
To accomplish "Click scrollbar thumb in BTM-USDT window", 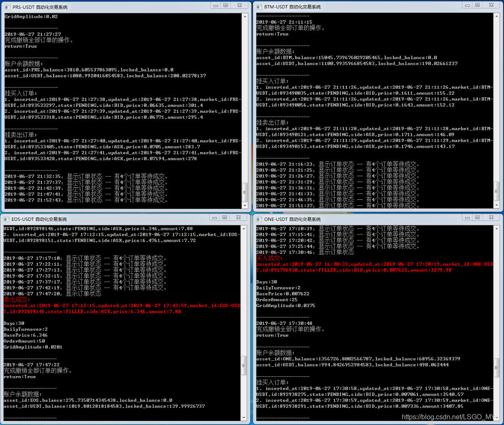I will (497, 191).
